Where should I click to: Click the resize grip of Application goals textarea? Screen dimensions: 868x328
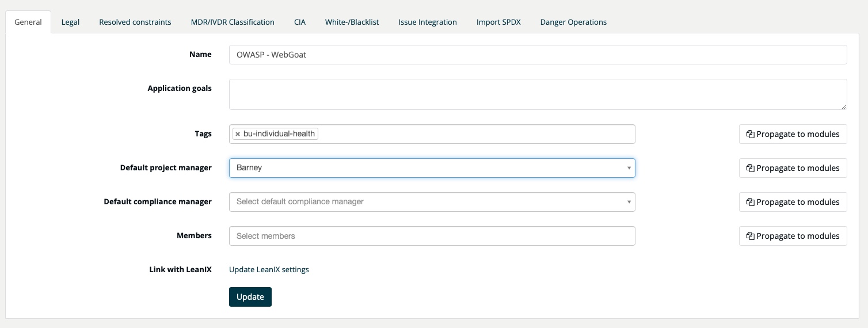coord(844,106)
